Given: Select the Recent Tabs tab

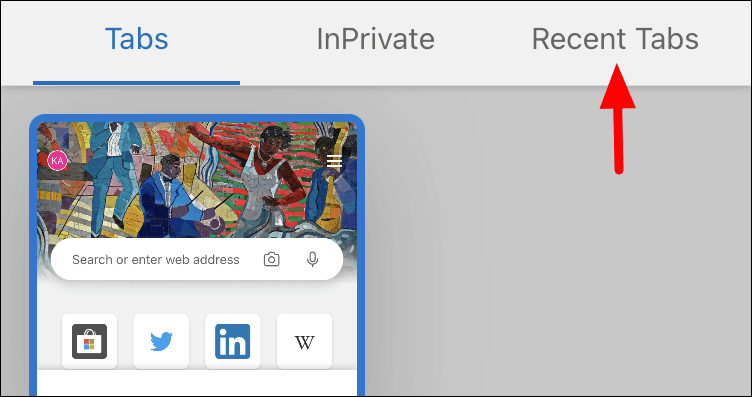Looking at the screenshot, I should click(615, 39).
